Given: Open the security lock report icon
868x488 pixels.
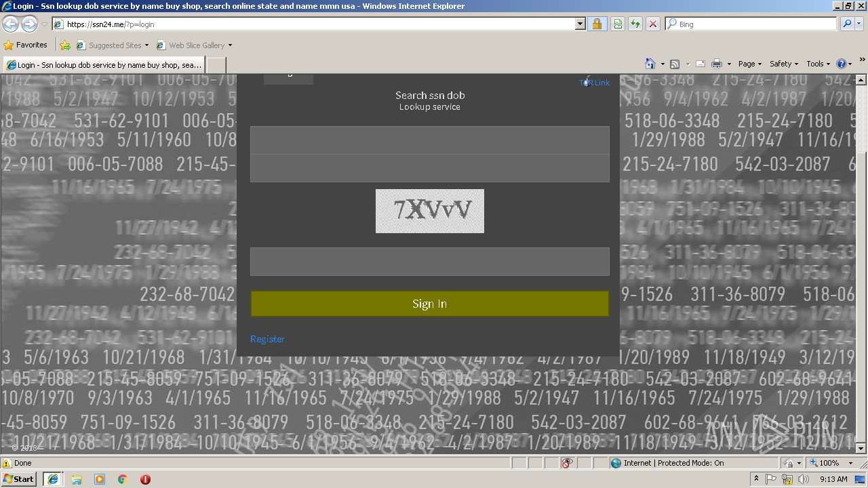Looking at the screenshot, I should pyautogui.click(x=597, y=24).
